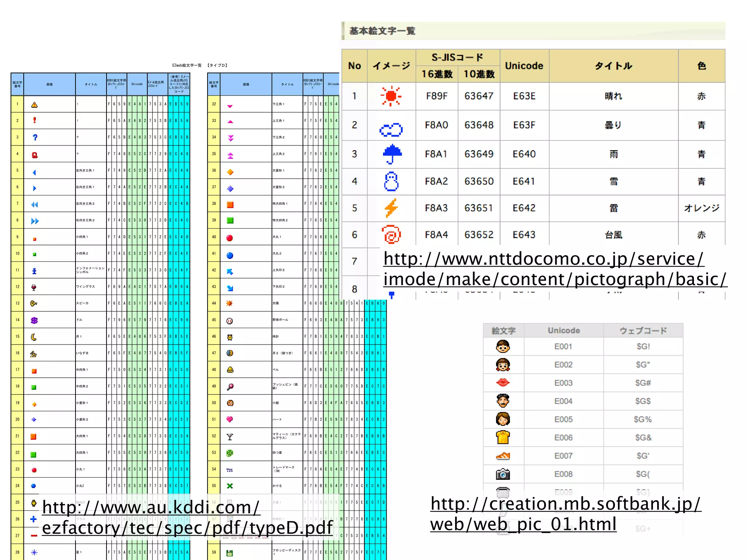The width and height of the screenshot is (747, 560).
Task: Click the タイトル column header
Action: 613,66
